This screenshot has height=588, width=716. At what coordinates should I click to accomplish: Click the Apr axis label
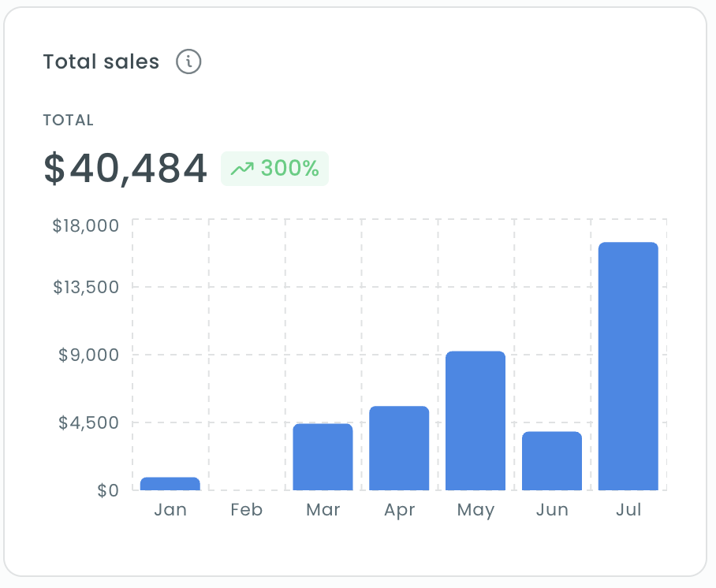pyautogui.click(x=400, y=511)
